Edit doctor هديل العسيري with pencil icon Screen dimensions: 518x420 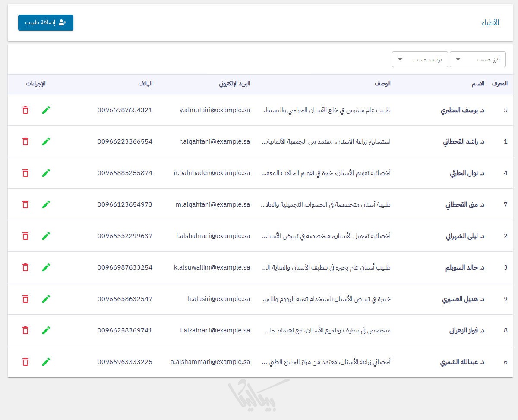(46, 299)
